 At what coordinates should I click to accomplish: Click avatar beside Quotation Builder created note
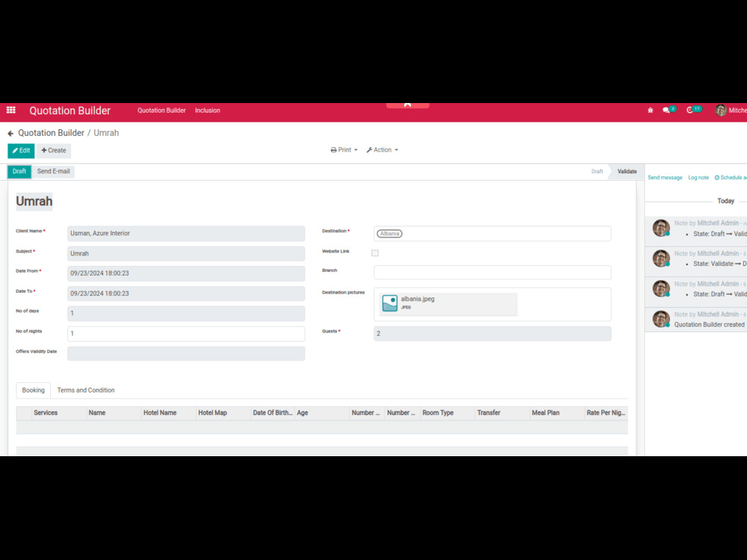tap(661, 319)
